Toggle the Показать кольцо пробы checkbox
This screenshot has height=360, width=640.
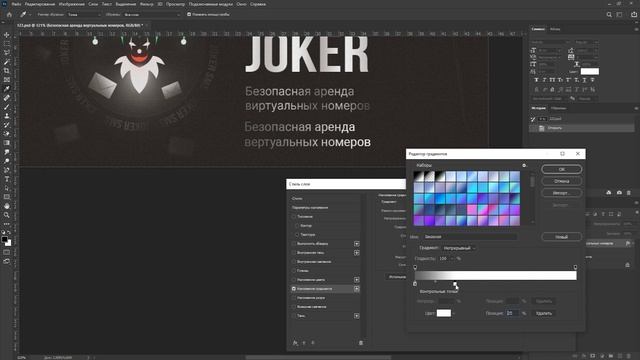(x=189, y=14)
